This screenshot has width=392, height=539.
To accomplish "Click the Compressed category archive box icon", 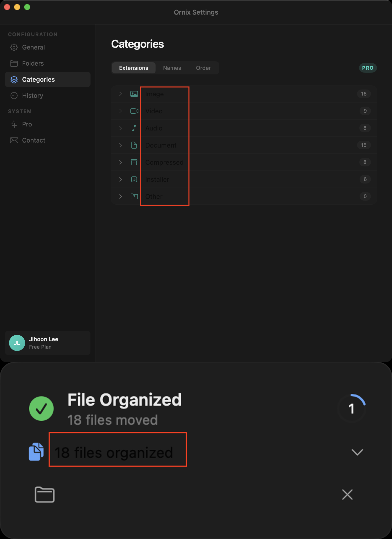I will pyautogui.click(x=134, y=162).
